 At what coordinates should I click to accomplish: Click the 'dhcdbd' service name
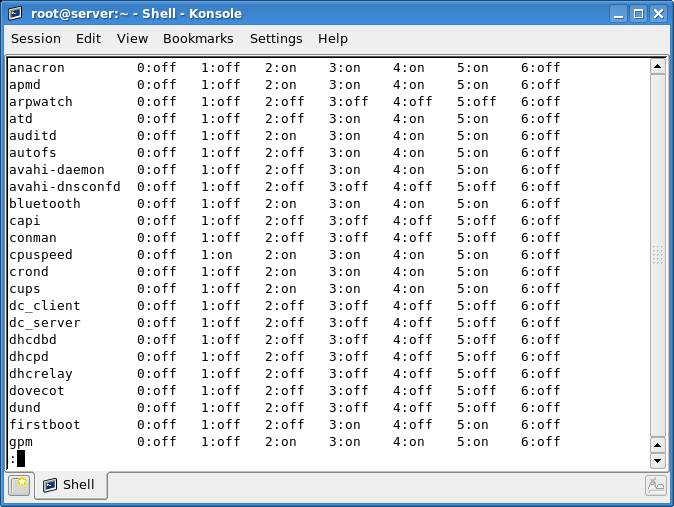pyautogui.click(x=33, y=340)
